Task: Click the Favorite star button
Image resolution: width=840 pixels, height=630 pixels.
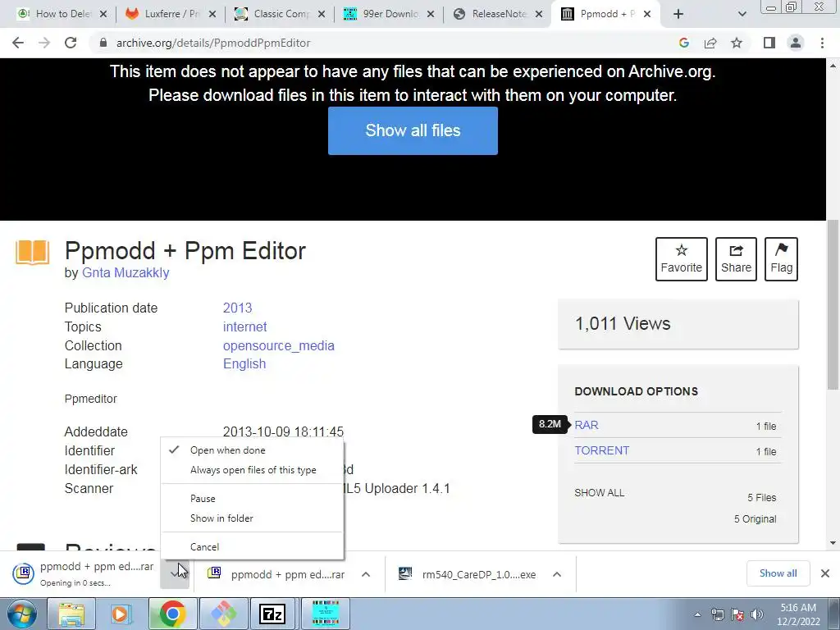Action: (681, 259)
